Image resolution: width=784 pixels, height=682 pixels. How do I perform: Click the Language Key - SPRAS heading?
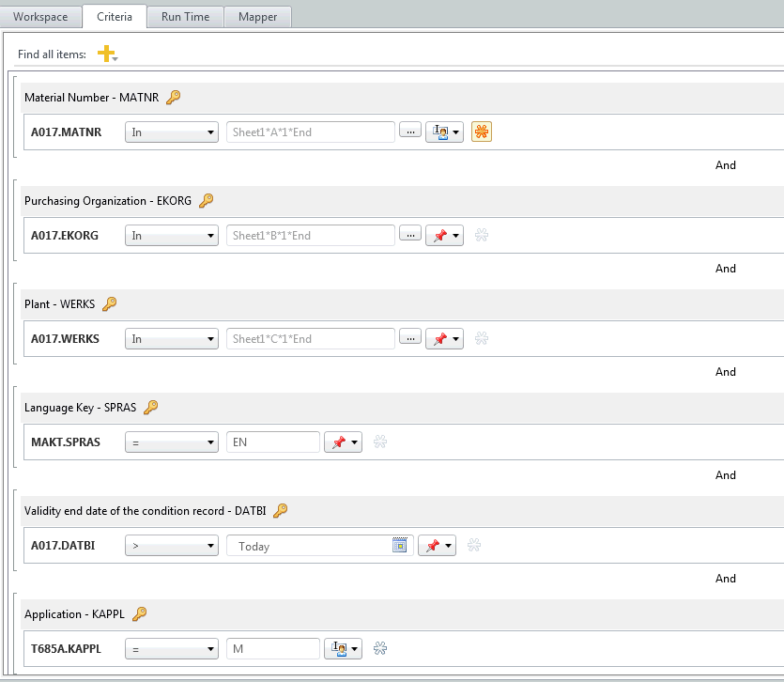click(80, 408)
